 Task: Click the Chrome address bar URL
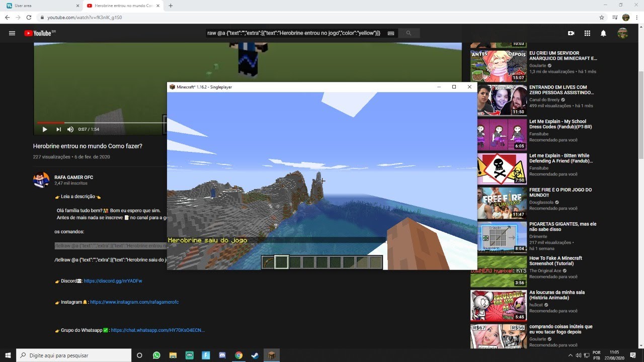(x=85, y=17)
